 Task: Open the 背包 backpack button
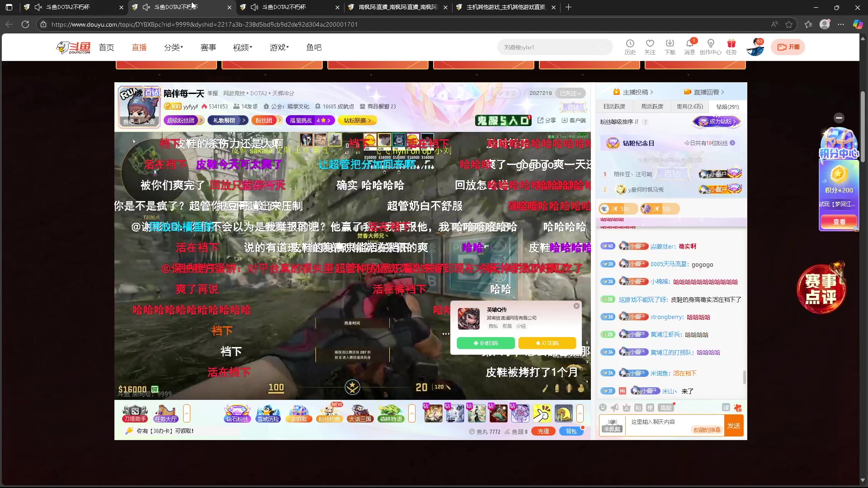571,432
